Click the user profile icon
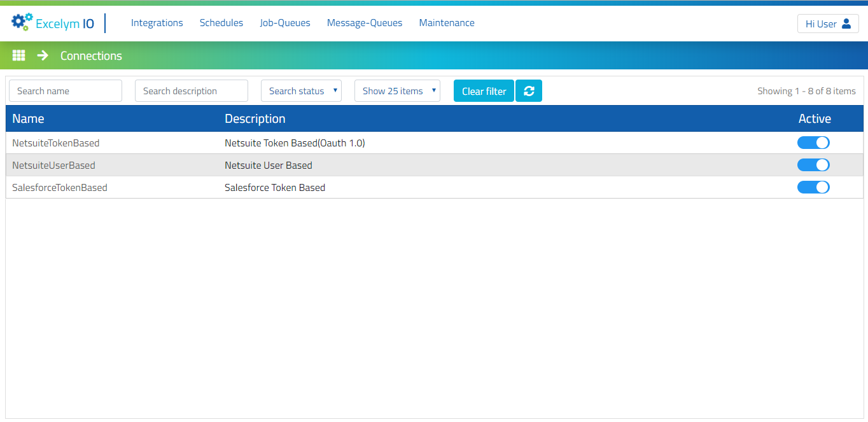 click(846, 24)
